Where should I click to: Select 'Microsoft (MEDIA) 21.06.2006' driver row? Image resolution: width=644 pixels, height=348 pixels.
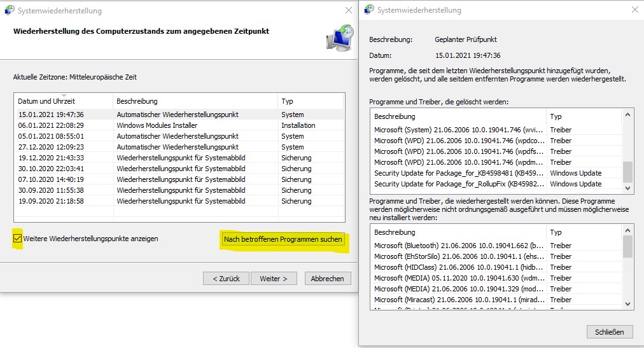[496, 289]
